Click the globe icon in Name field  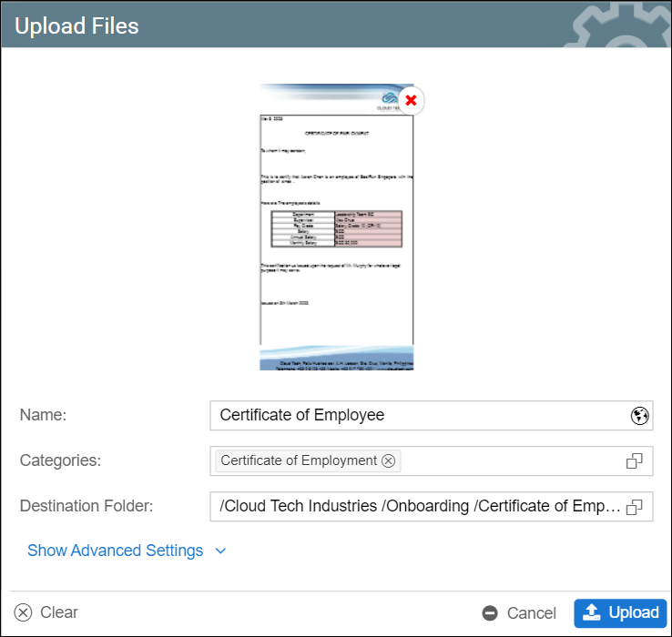[x=639, y=416]
